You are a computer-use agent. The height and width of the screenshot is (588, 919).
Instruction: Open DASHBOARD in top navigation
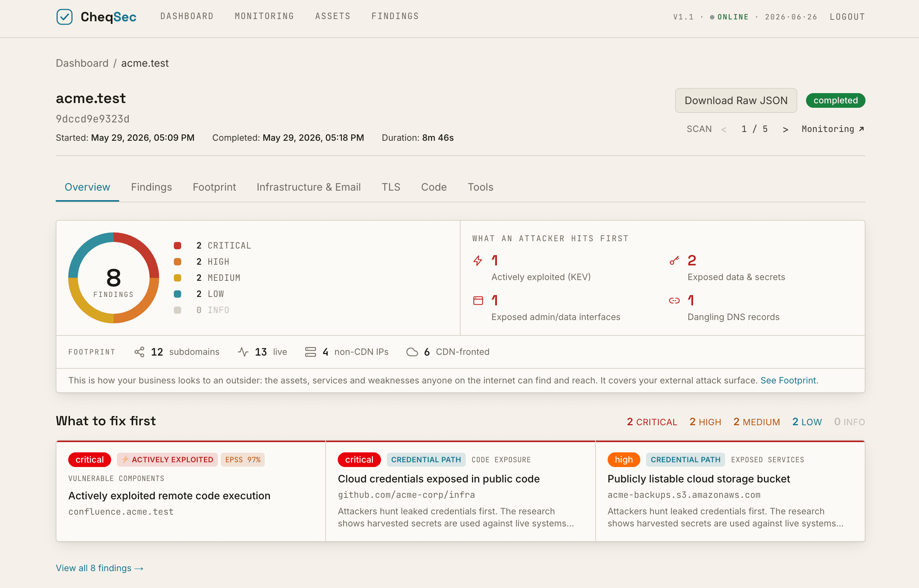click(x=187, y=16)
